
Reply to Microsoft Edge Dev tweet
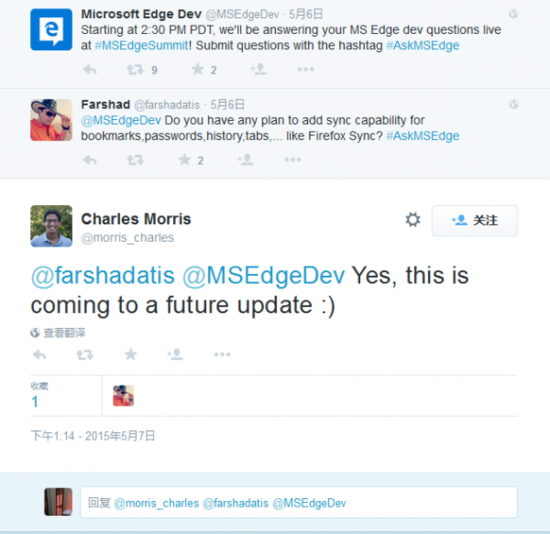[90, 69]
